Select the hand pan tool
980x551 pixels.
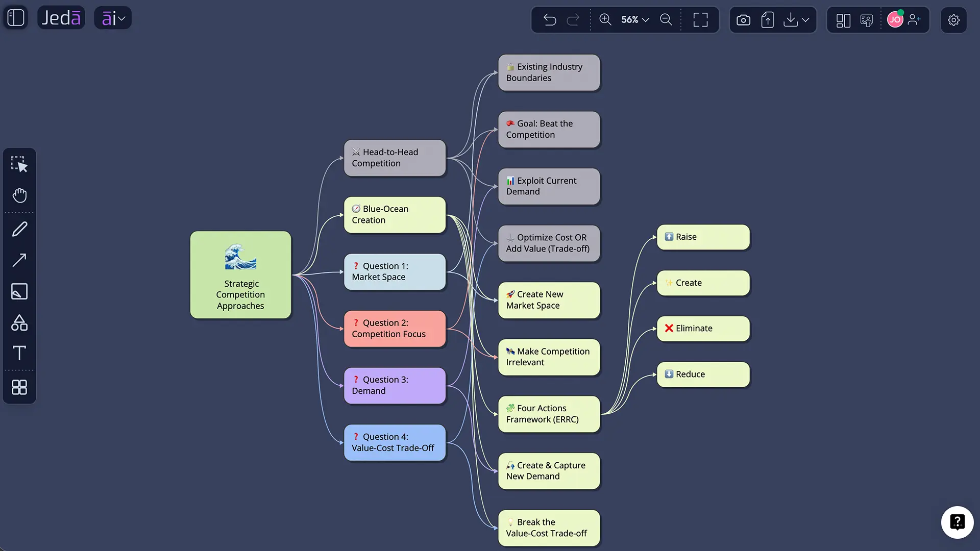tap(19, 195)
